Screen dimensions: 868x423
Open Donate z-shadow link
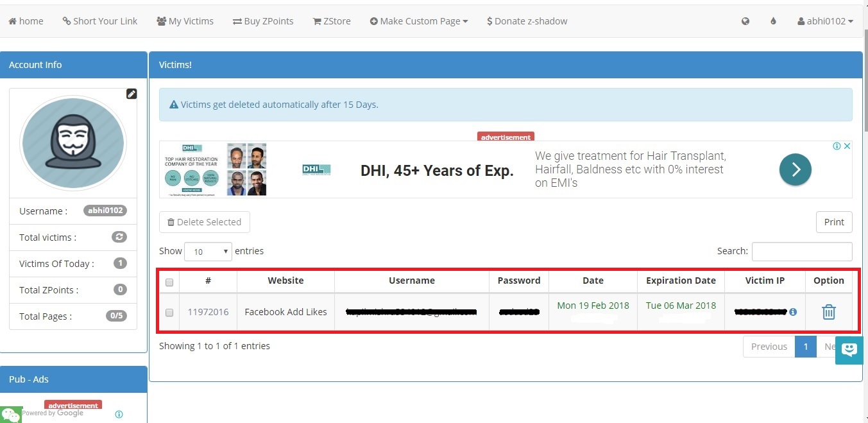[527, 21]
